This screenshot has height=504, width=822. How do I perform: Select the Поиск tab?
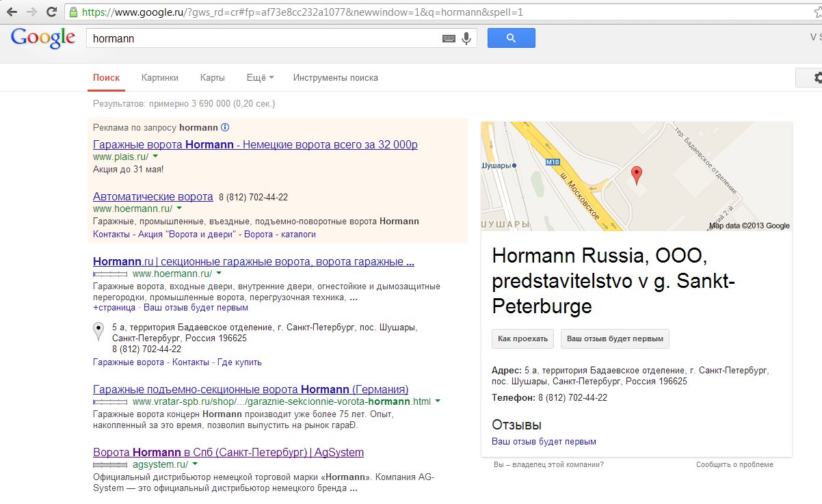[x=107, y=78]
